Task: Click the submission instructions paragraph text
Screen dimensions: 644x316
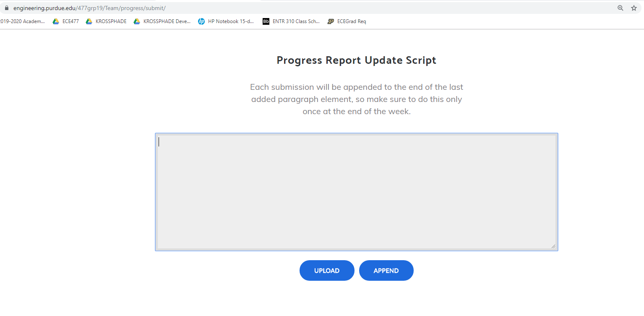Action: 357,99
